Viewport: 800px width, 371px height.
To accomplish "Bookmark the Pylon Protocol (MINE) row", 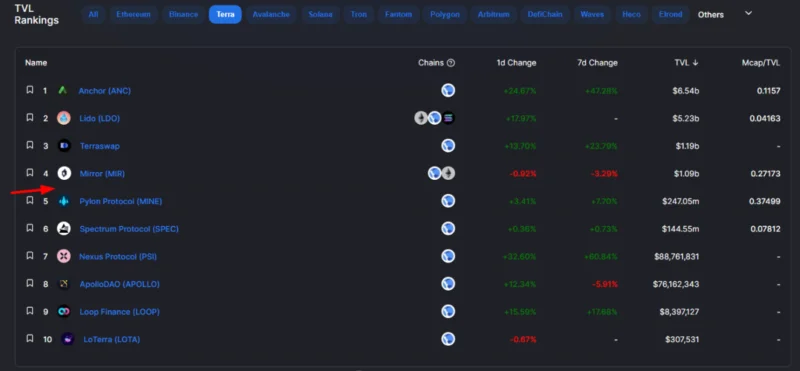I will [x=30, y=200].
